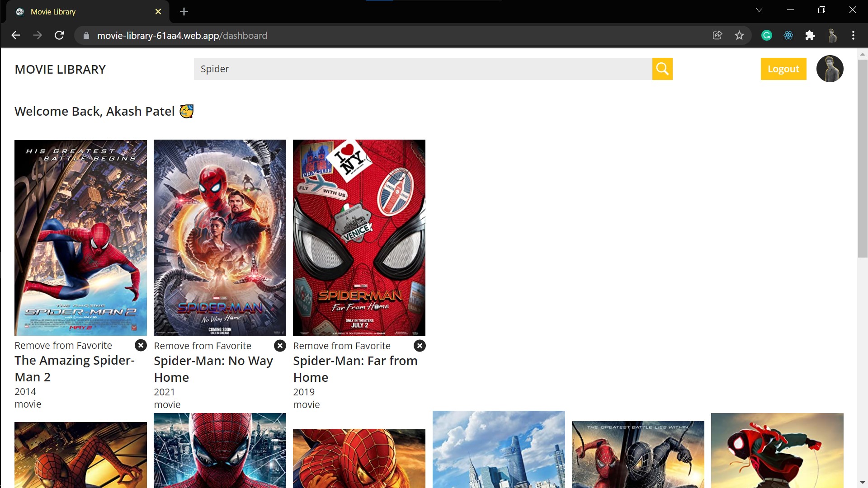Open a new browser tab with the plus button
The height and width of the screenshot is (488, 868).
[184, 12]
